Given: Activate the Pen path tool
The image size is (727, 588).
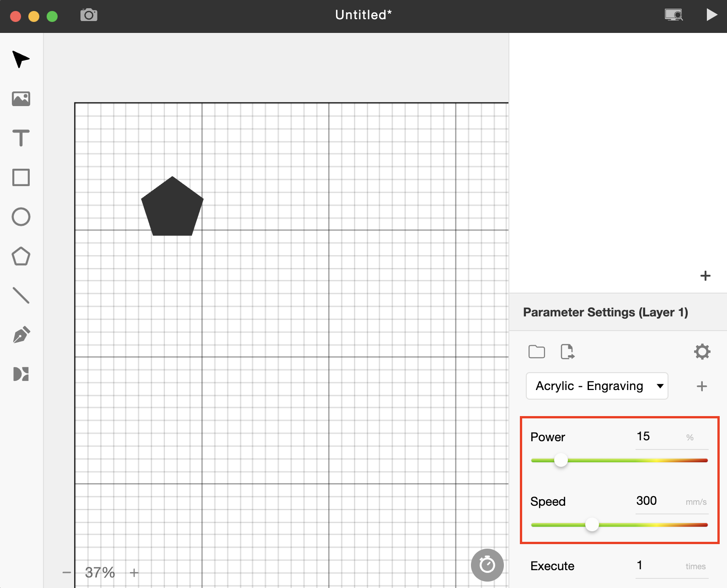Looking at the screenshot, I should click(x=21, y=335).
